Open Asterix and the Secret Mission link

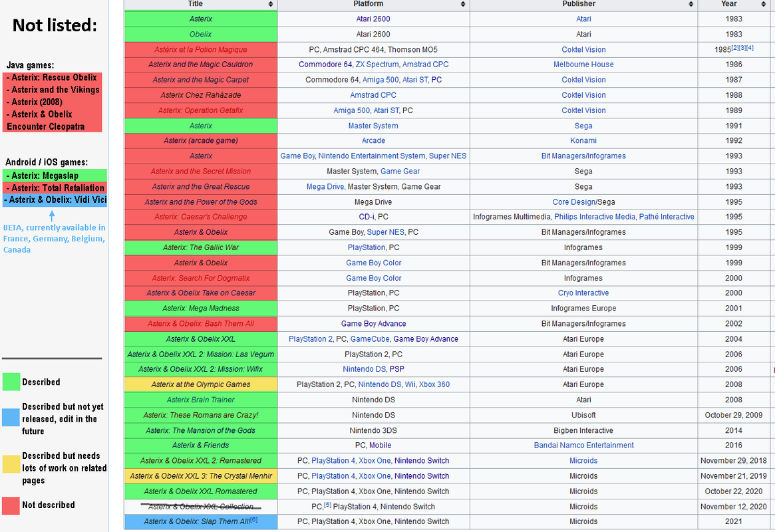coord(200,171)
